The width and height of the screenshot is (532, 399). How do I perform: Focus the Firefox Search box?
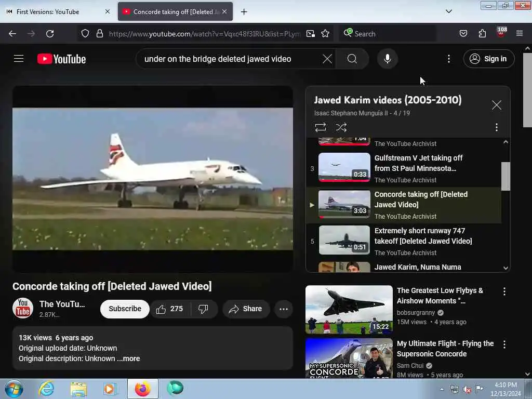pyautogui.click(x=387, y=34)
